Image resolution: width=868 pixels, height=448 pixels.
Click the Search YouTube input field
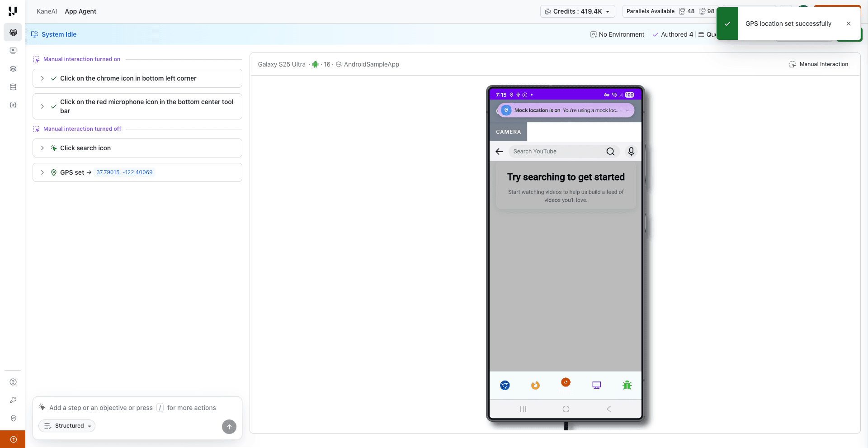(556, 152)
